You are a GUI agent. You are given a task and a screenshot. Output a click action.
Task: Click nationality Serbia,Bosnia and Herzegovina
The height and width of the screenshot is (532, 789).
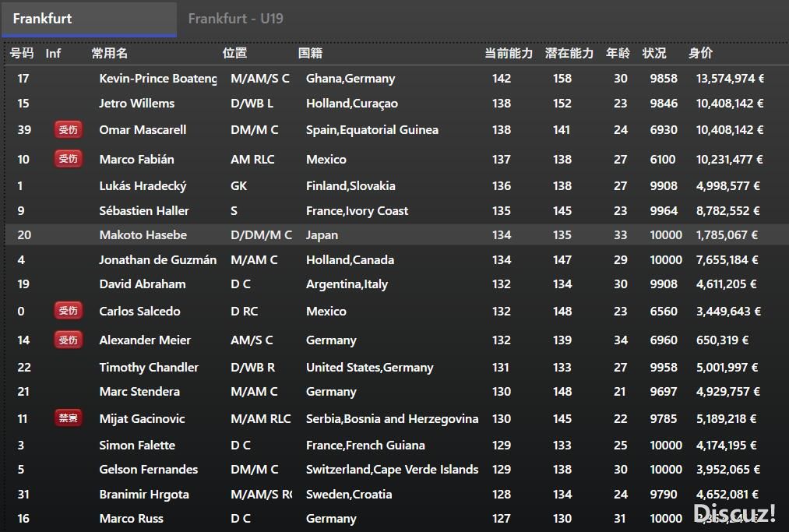pos(392,419)
